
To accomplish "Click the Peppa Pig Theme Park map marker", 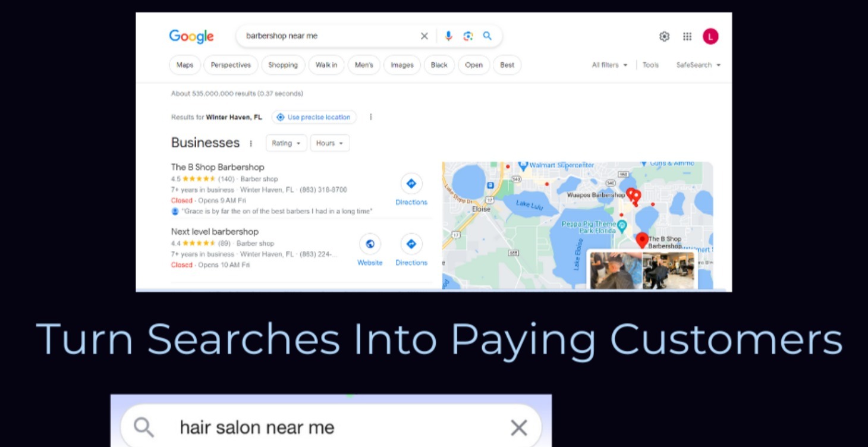I will tap(622, 225).
